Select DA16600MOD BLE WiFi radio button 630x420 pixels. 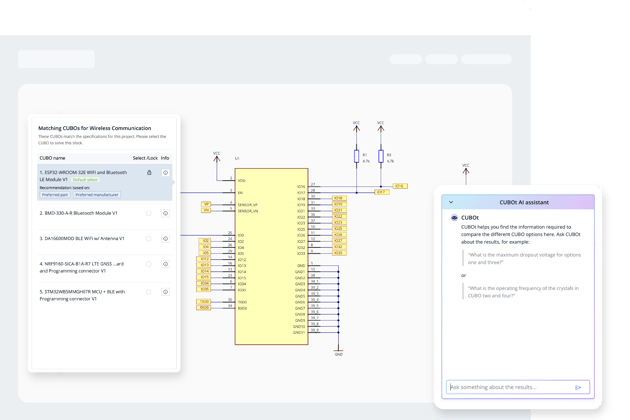(149, 238)
